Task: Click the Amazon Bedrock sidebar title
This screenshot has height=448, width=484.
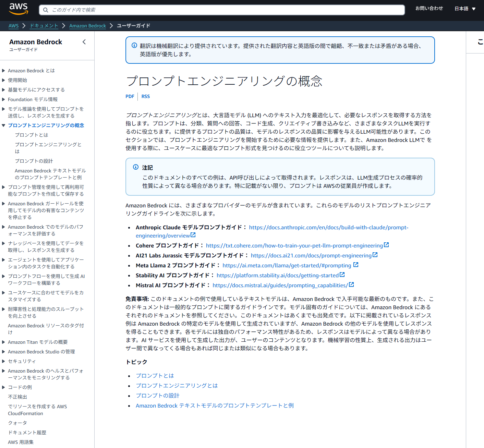Action: [x=36, y=42]
